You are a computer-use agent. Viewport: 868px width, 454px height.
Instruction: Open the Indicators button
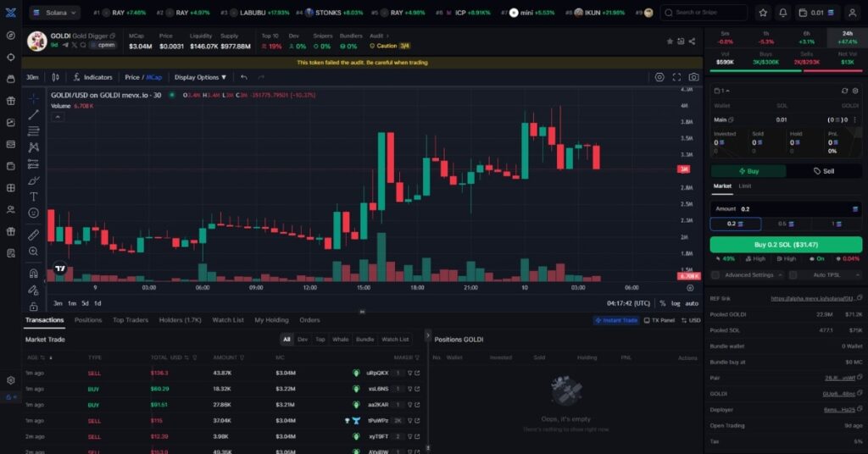92,77
